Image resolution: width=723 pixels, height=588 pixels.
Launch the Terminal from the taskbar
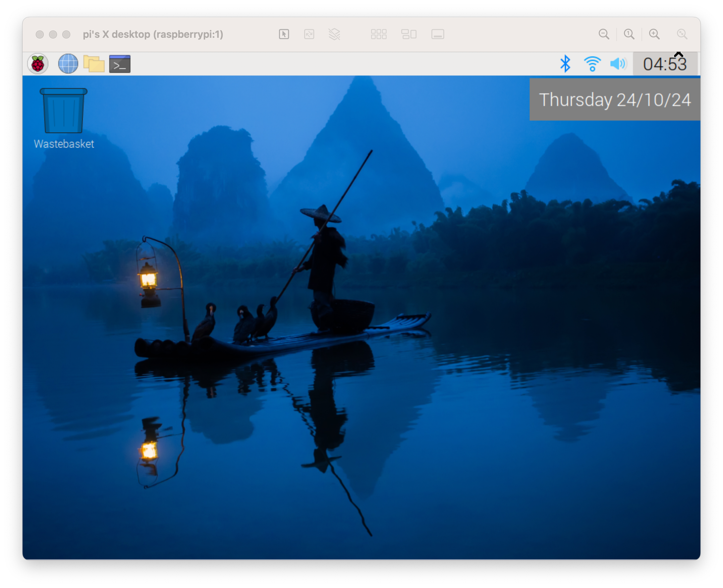[120, 64]
